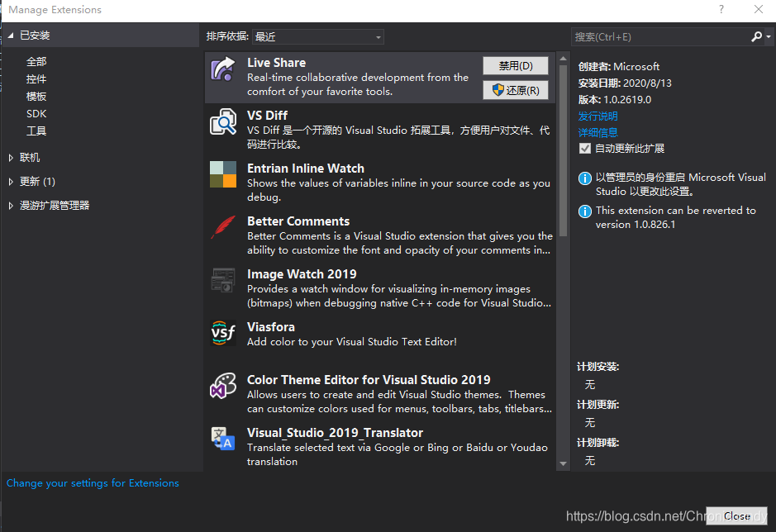Image resolution: width=776 pixels, height=532 pixels.
Task: Select the 模板 category
Action: pos(36,96)
